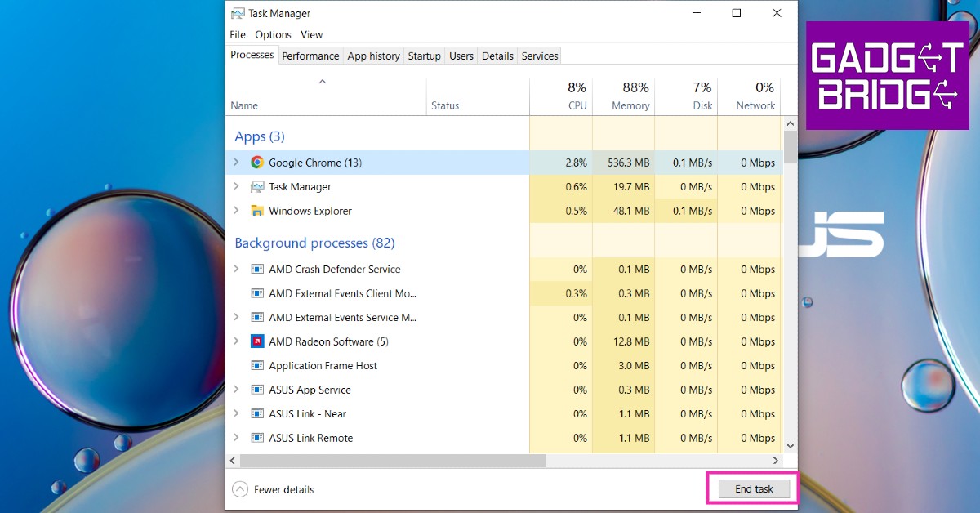Screen dimensions: 980x513
Task: Click the Application Frame Host icon
Action: 257,366
